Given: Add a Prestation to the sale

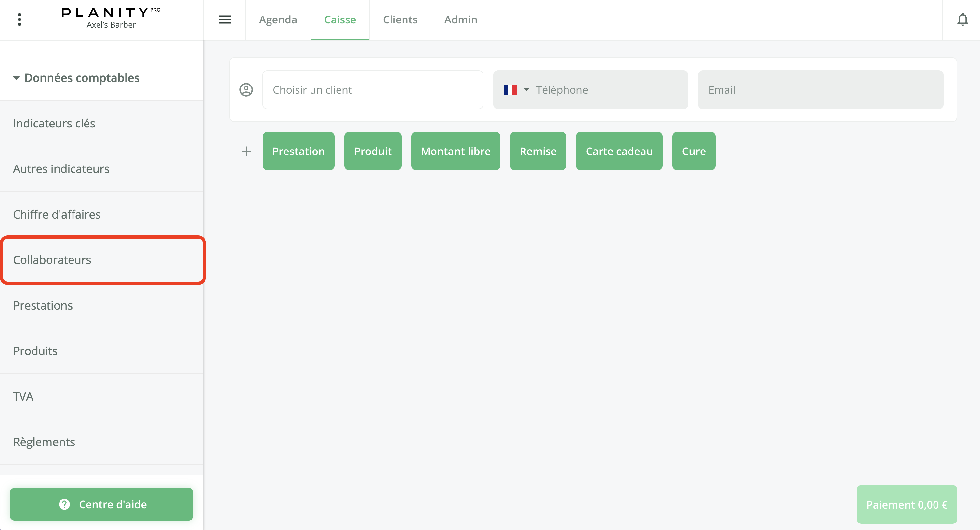Looking at the screenshot, I should [x=298, y=151].
